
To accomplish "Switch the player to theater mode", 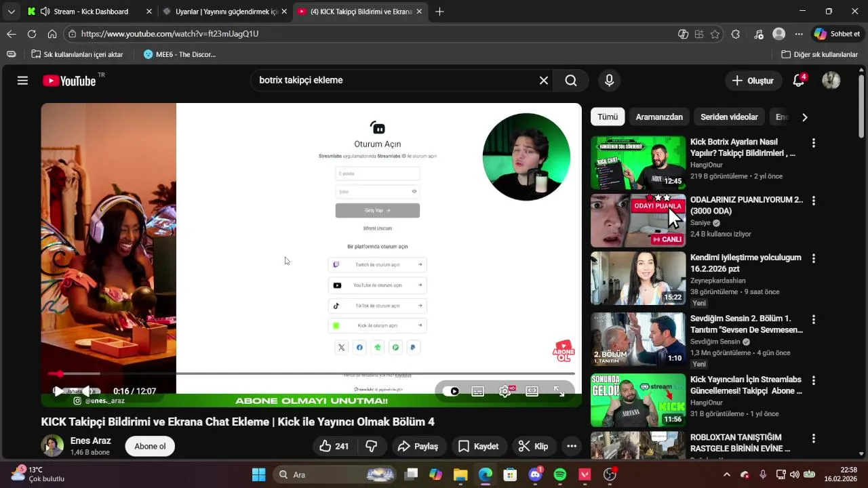I will [532, 391].
